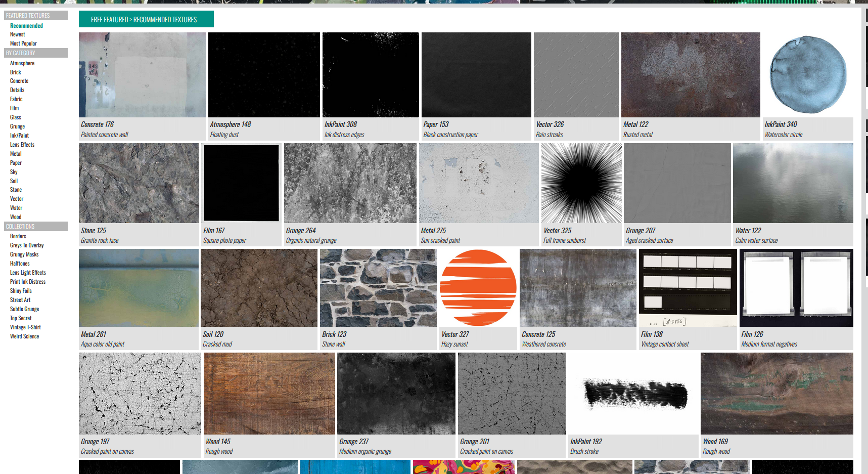View Grunge 207 aged cracked surface thumbnail
This screenshot has height=474, width=868.
(x=677, y=183)
